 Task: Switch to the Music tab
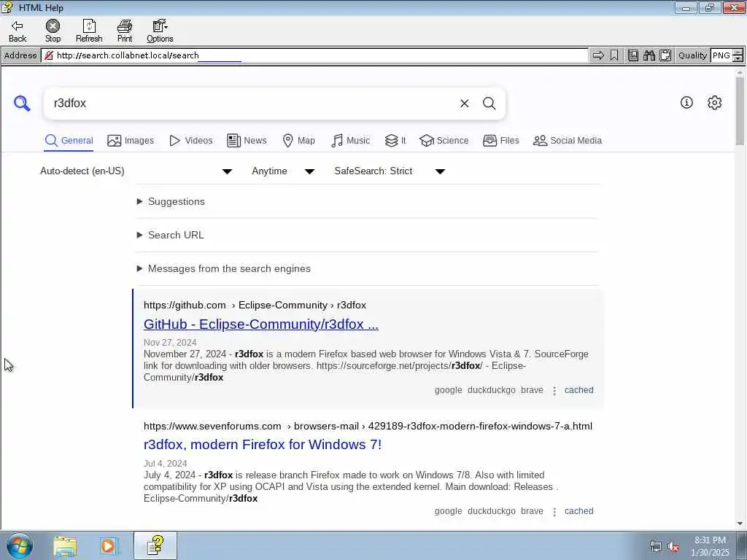(350, 141)
